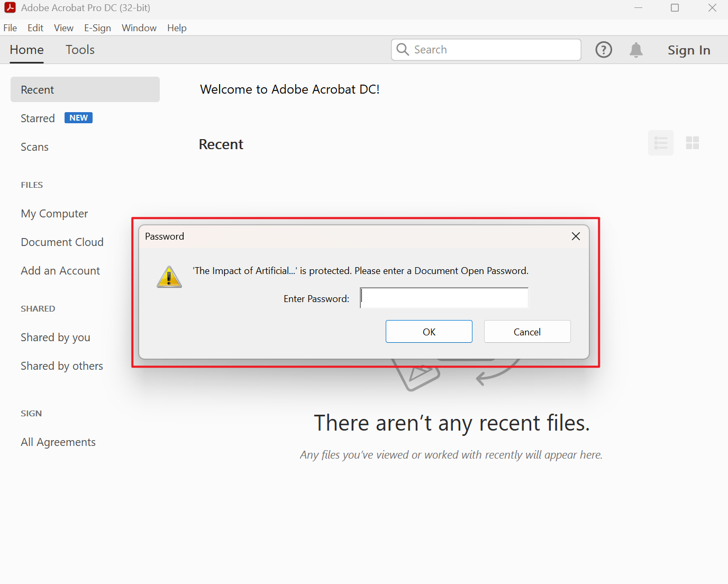Switch to thumbnail grid view
The width and height of the screenshot is (728, 584).
pyautogui.click(x=693, y=143)
